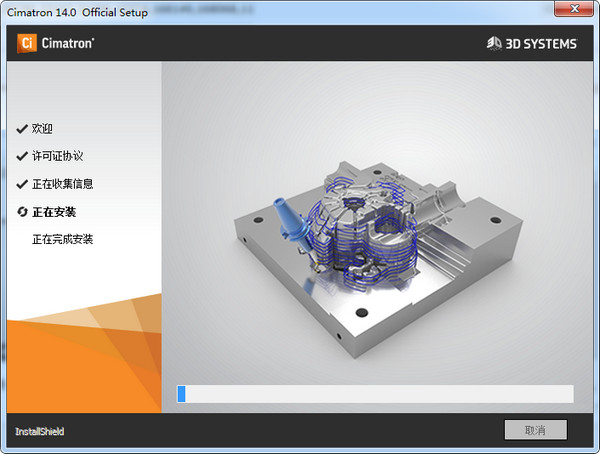Select the 正在安装 step label
Viewport: 600px width, 454px height.
[x=54, y=212]
